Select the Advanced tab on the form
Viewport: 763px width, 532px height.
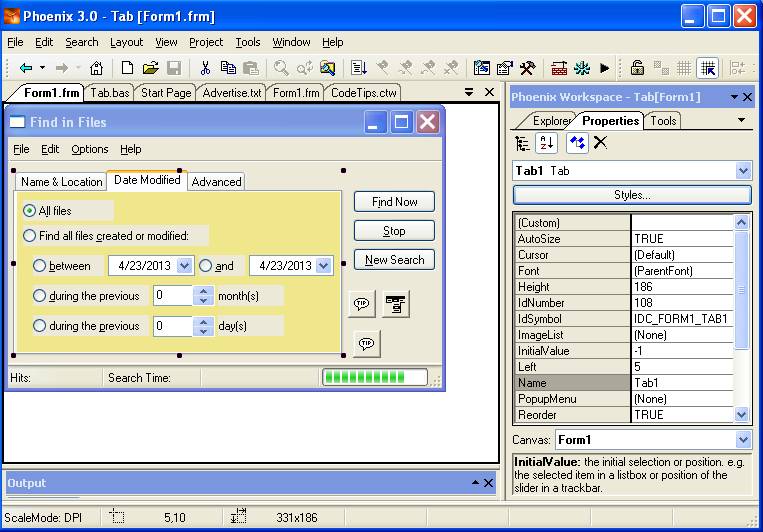216,182
